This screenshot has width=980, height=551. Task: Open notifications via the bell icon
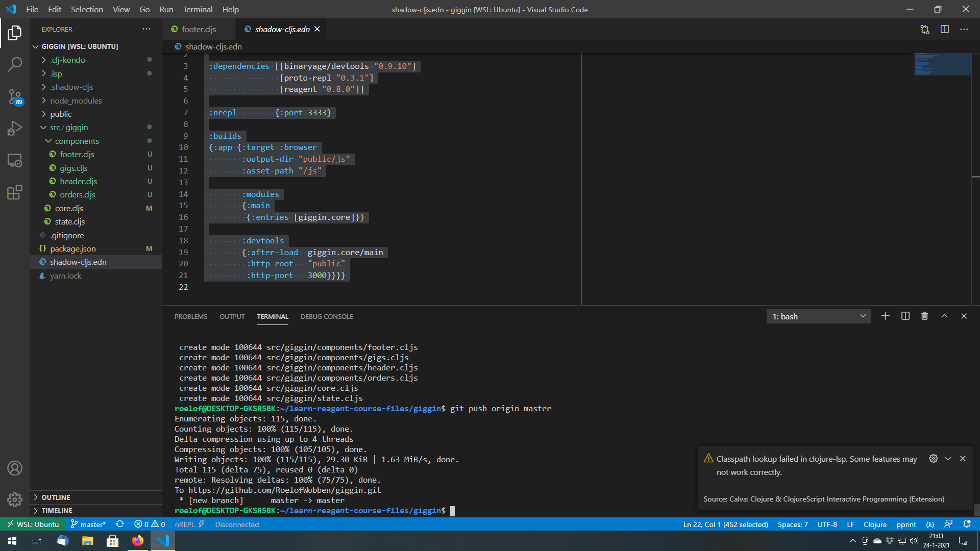pyautogui.click(x=968, y=524)
